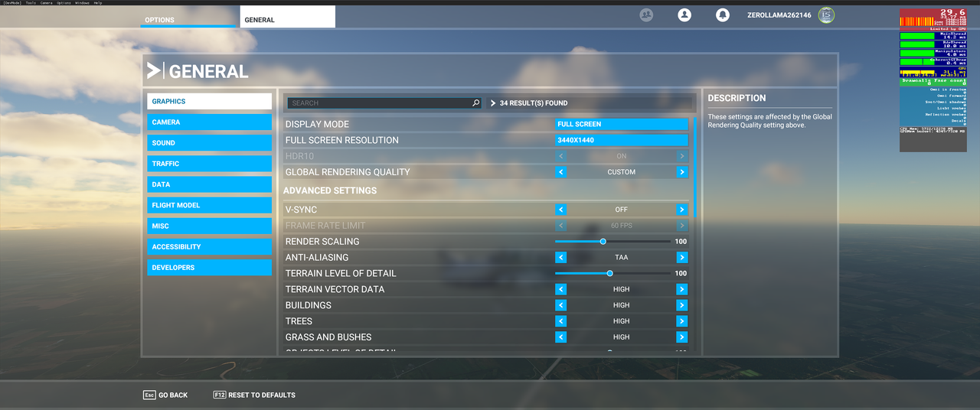Click Go Back button
The height and width of the screenshot is (410, 980).
[x=165, y=395]
